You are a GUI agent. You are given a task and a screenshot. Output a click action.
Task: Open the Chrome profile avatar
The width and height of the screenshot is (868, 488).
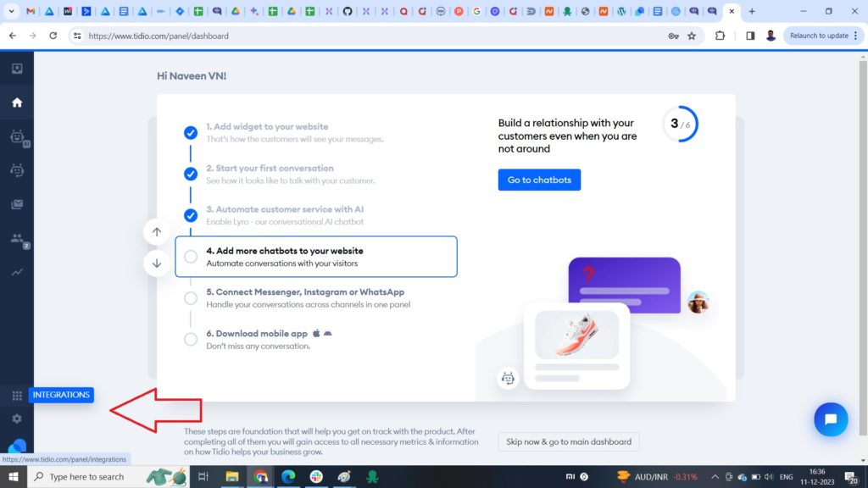pos(771,36)
